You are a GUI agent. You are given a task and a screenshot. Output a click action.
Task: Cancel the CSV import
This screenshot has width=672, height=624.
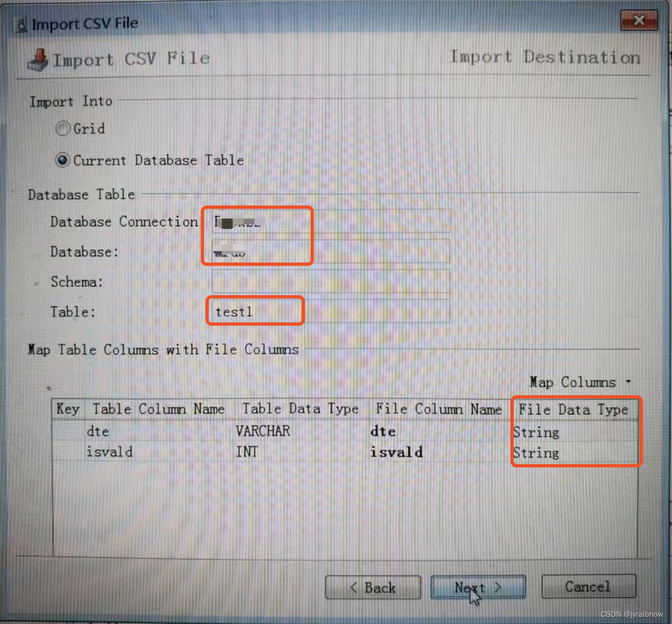coord(589,587)
